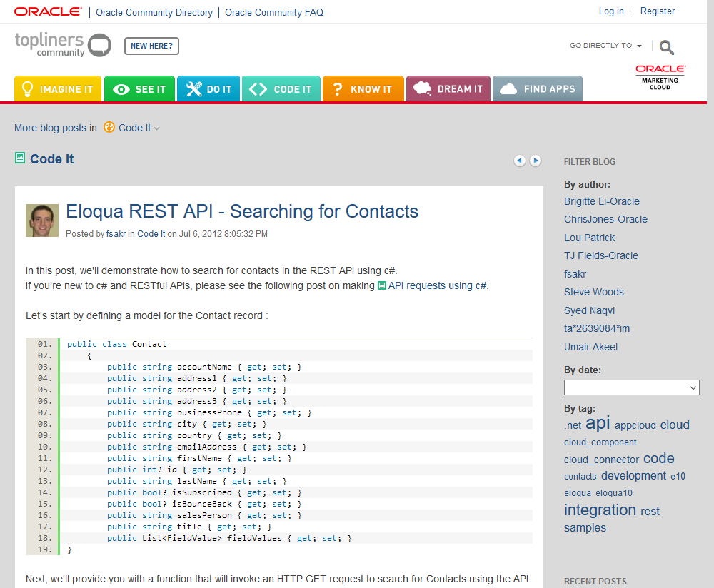Open the Topliners community logo
The height and width of the screenshot is (588, 714).
pyautogui.click(x=63, y=45)
